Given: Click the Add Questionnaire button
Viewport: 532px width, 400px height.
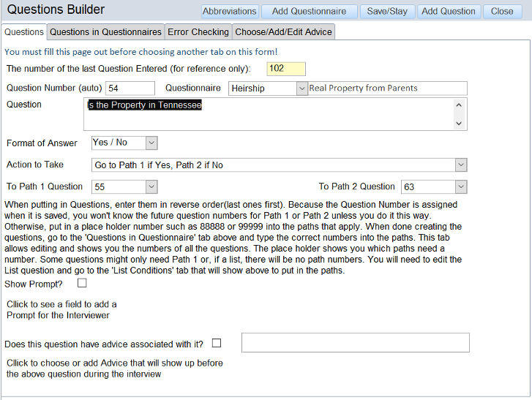Looking at the screenshot, I should 310,11.
